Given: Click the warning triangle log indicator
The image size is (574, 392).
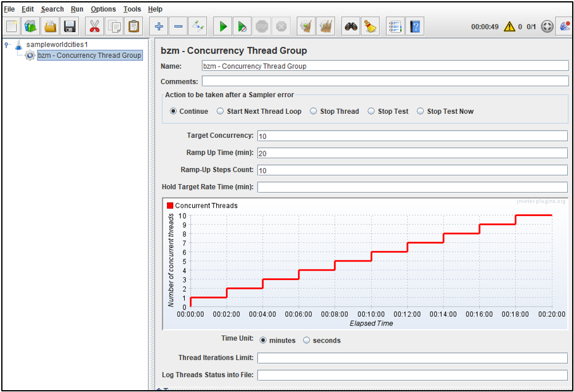Looking at the screenshot, I should tap(509, 26).
